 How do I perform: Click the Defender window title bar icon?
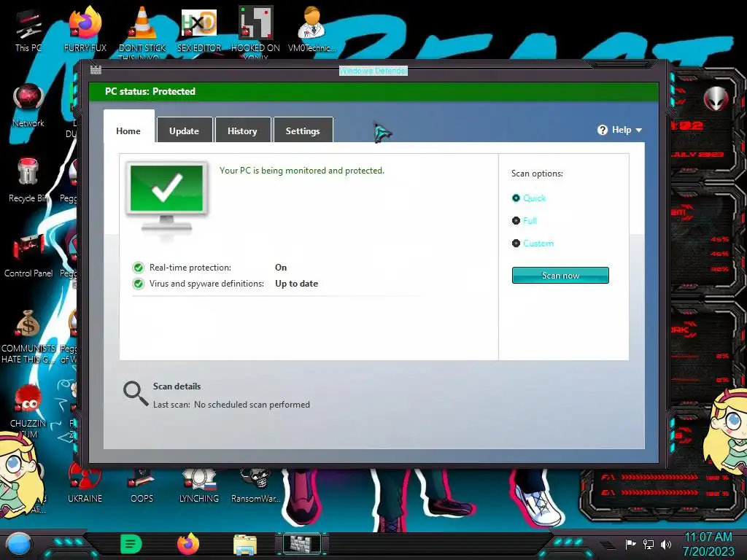pyautogui.click(x=96, y=70)
